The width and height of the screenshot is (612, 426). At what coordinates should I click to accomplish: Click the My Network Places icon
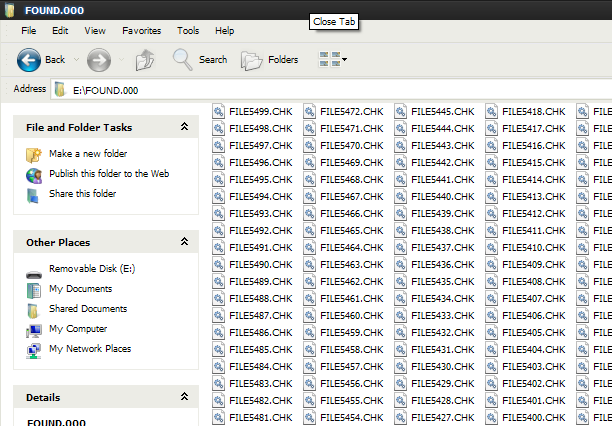(34, 351)
